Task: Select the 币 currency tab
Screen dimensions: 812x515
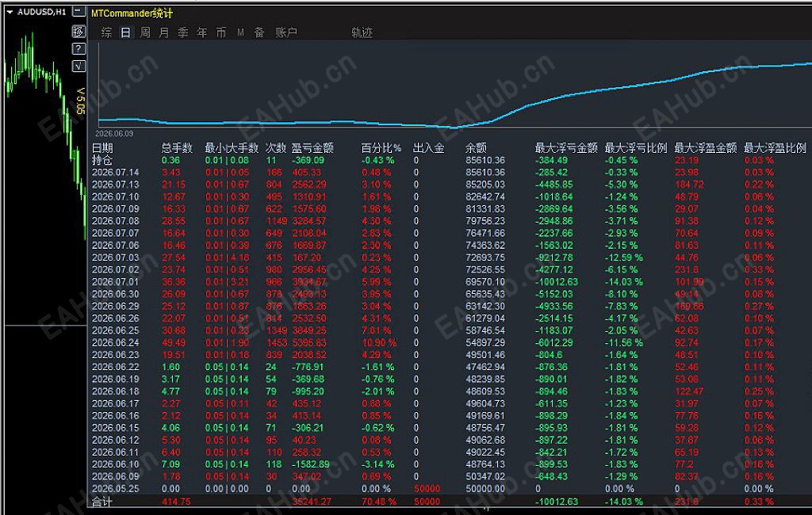Action: click(x=221, y=32)
